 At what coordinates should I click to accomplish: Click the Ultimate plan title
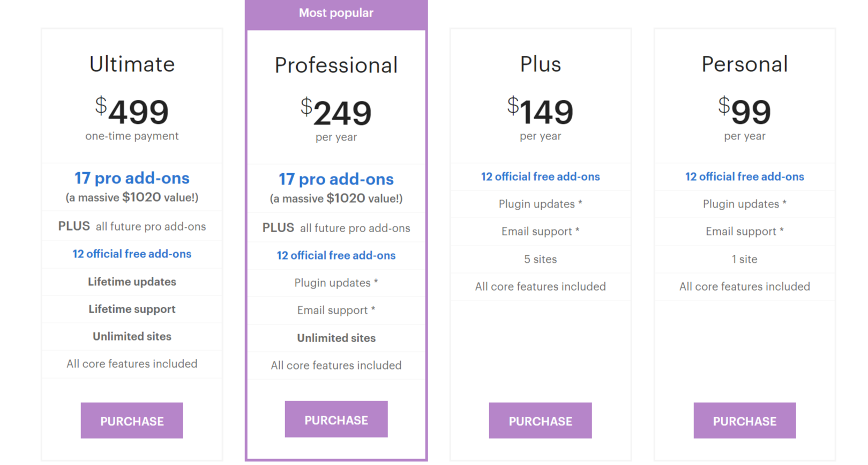131,64
